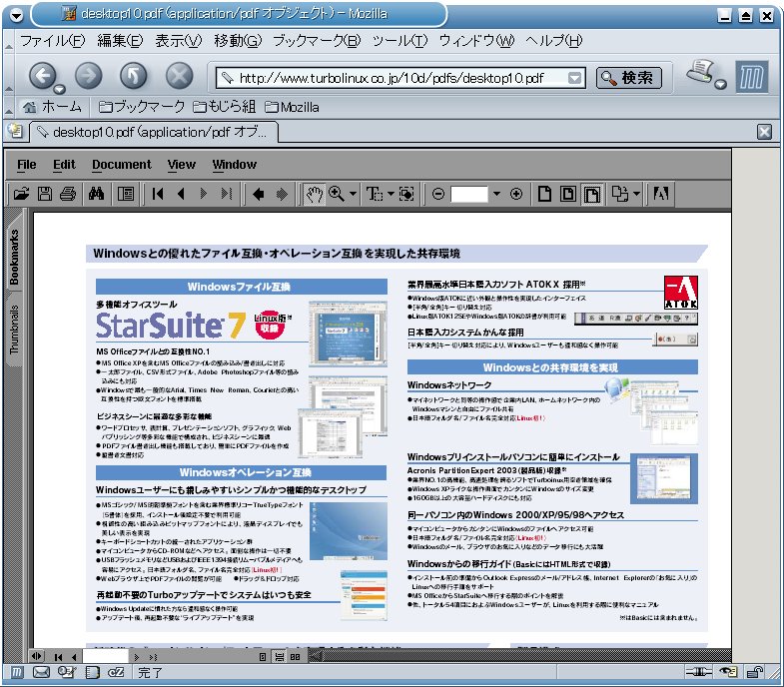Select the Graphics Select tool
The width and height of the screenshot is (784, 687).
[406, 194]
